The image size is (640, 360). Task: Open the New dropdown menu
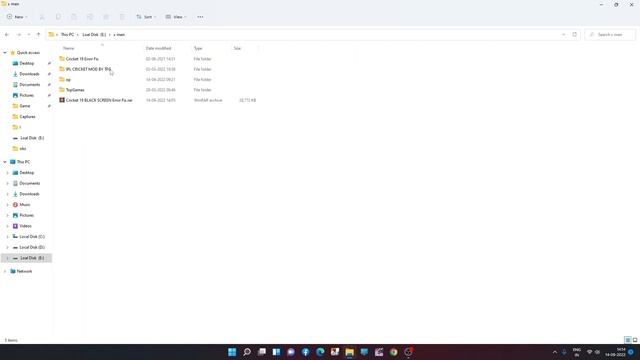[x=17, y=17]
